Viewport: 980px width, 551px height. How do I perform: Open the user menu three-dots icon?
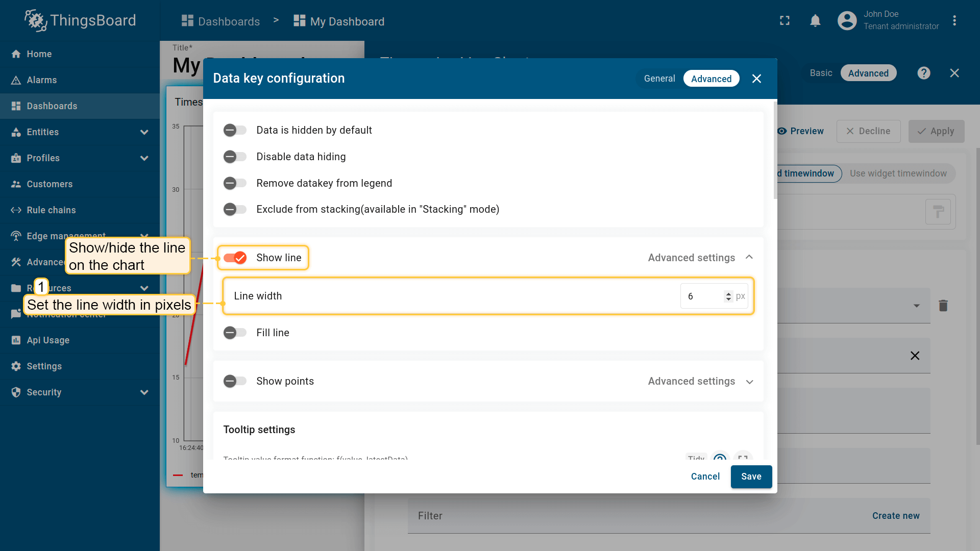[954, 21]
